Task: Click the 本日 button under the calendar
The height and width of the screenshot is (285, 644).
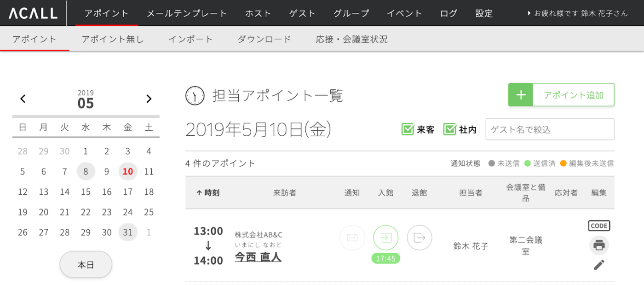Action: (86, 265)
